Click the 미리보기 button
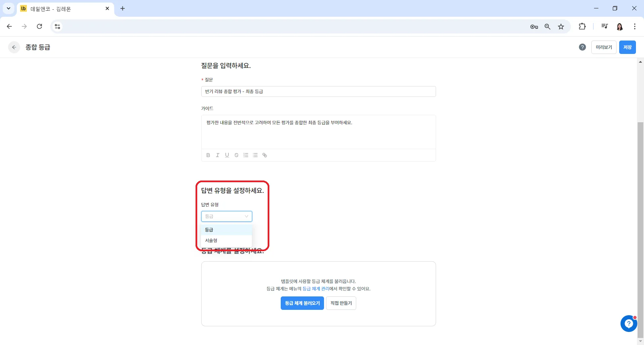This screenshot has width=644, height=345. coord(604,47)
